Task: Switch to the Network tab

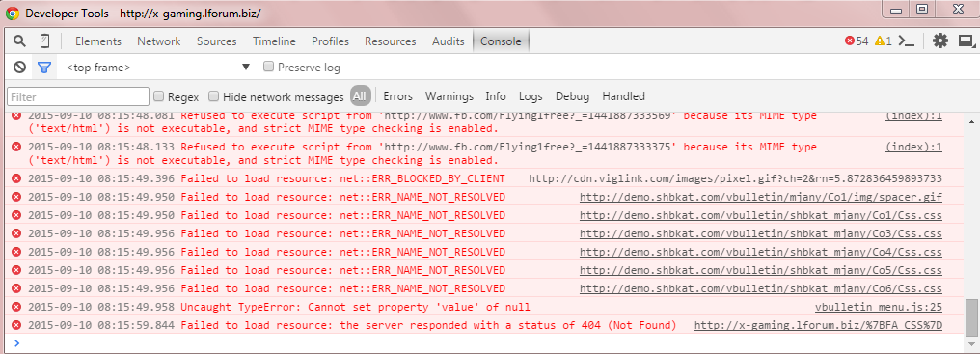Action: (x=159, y=41)
